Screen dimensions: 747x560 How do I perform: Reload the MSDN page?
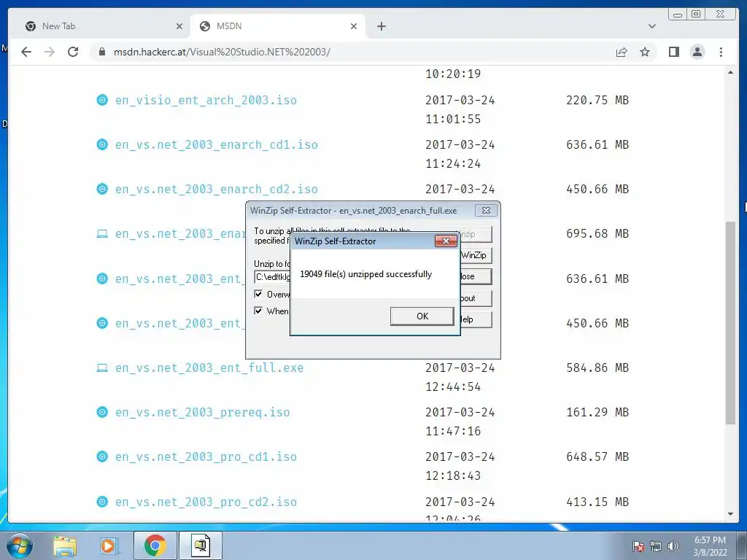tap(73, 52)
